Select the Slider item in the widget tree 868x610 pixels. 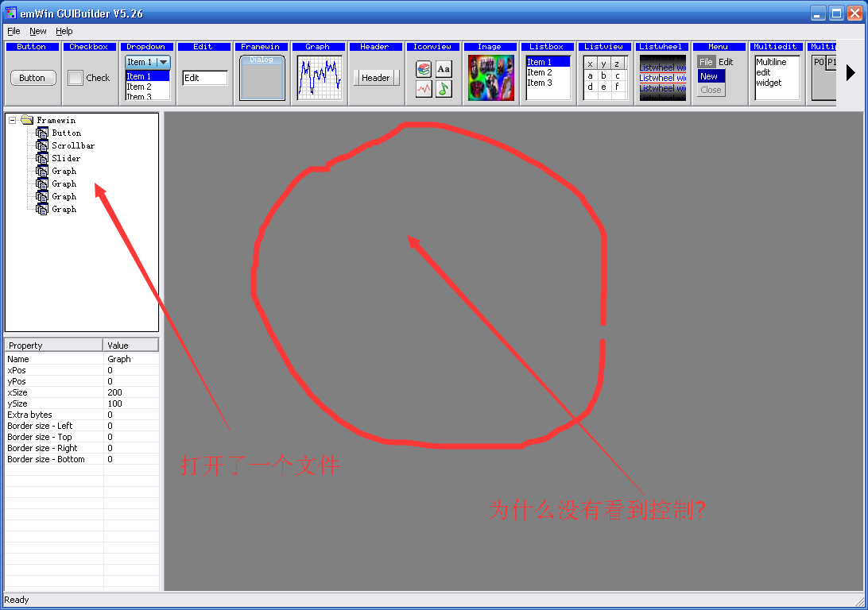[66, 158]
